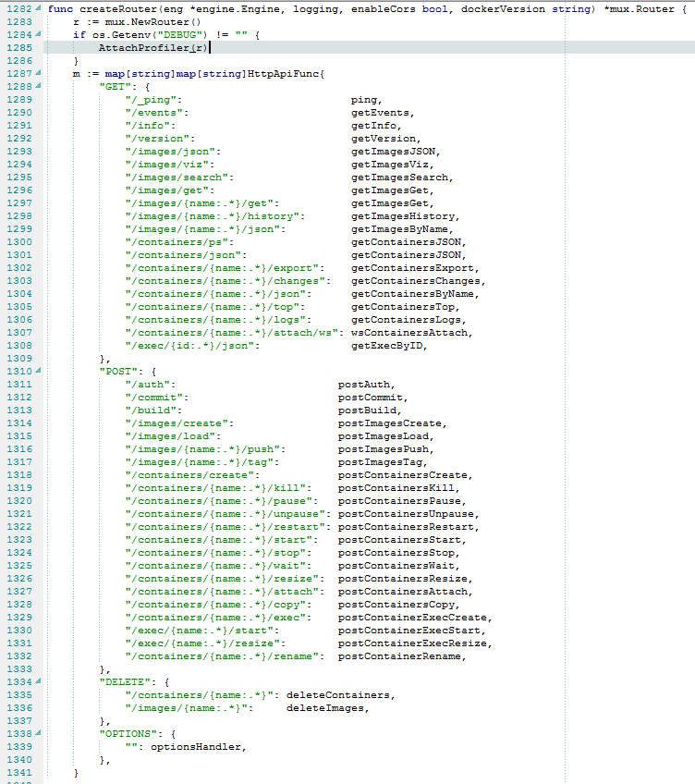Click the "/containers/ps" route string
695x784 pixels.
click(x=177, y=242)
